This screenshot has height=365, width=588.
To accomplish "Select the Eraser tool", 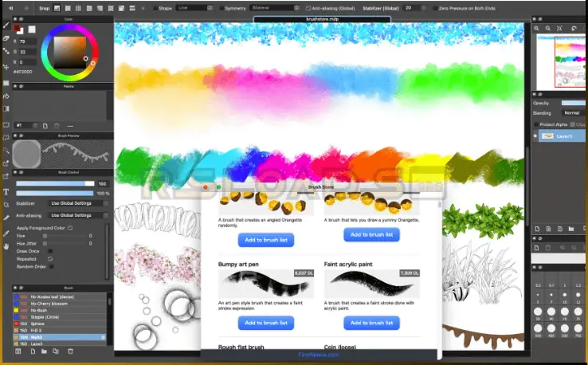I will pos(6,37).
